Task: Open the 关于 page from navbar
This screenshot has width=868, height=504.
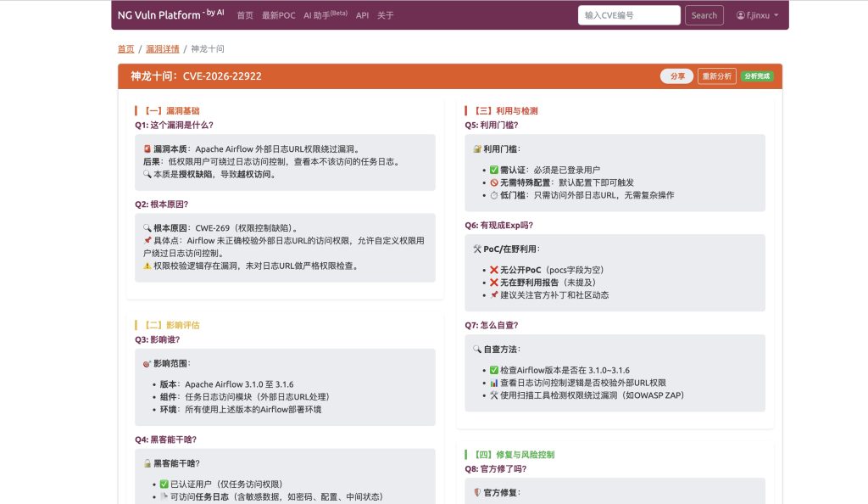Action: (385, 15)
